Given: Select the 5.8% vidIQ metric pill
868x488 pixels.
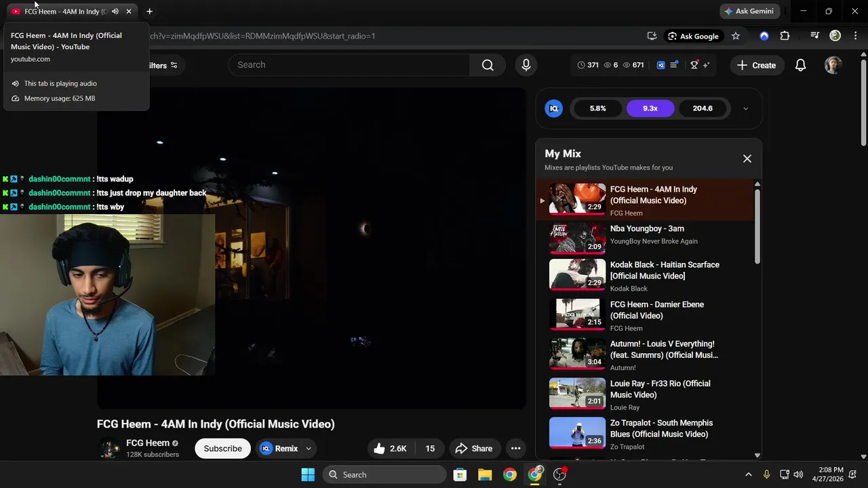Looking at the screenshot, I should pos(597,108).
